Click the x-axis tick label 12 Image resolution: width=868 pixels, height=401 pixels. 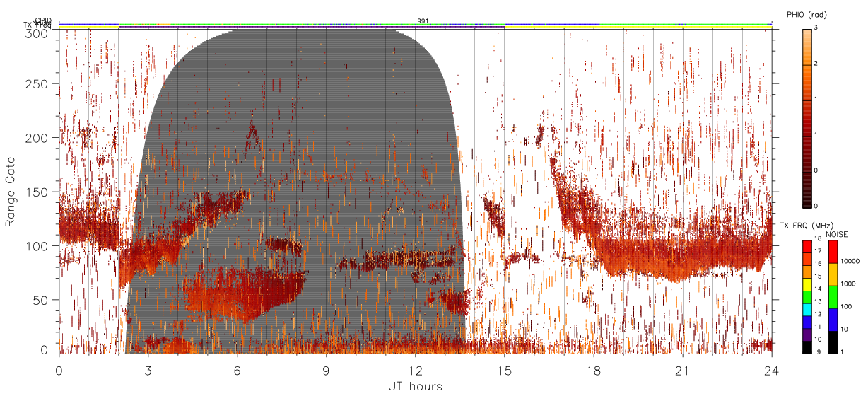[x=416, y=371]
